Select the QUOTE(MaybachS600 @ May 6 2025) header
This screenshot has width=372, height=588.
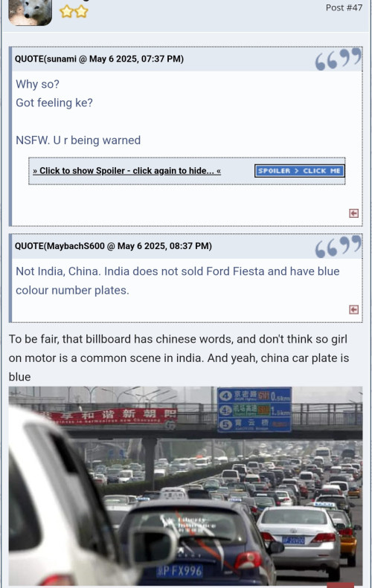[113, 246]
